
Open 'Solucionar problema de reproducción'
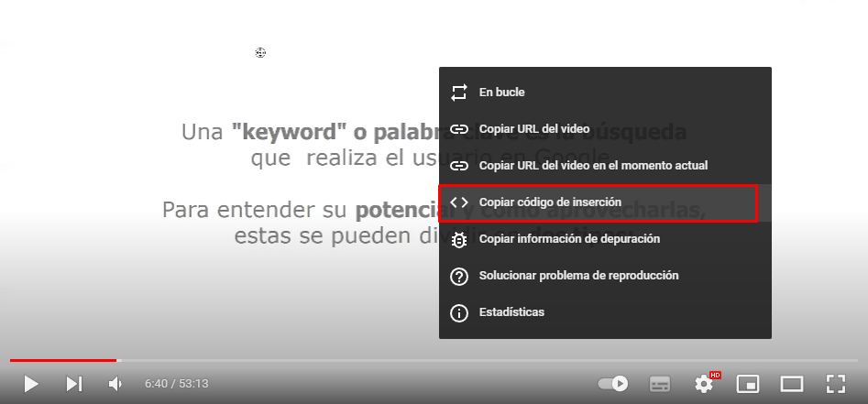tap(578, 276)
